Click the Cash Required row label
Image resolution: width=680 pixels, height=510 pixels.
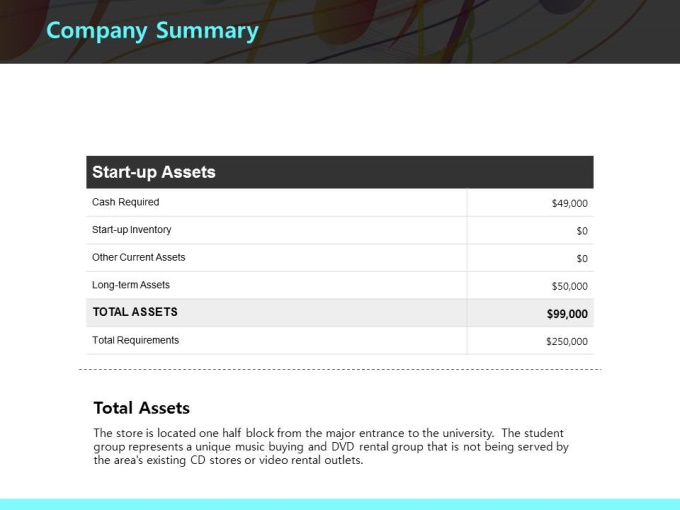[x=125, y=202]
